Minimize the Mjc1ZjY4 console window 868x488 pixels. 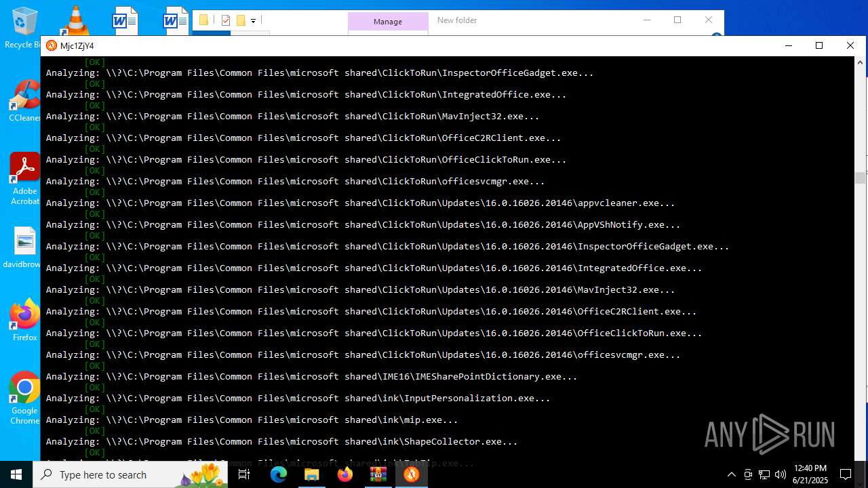(789, 45)
